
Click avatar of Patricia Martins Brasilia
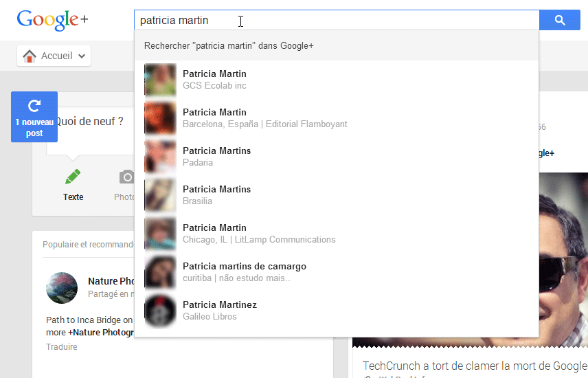[x=160, y=194]
